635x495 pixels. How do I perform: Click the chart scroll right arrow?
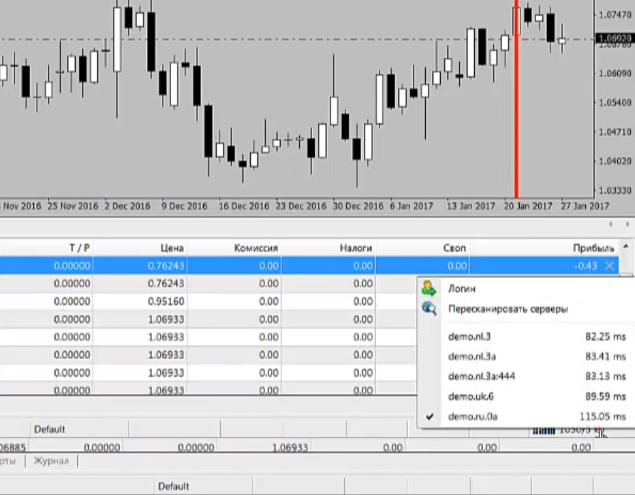627,224
